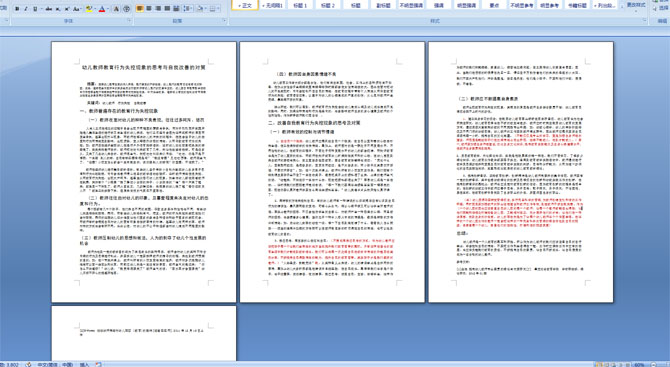This screenshot has height=367, width=670.
Task: Toggle bold formatting in font group
Action: tap(17, 9)
